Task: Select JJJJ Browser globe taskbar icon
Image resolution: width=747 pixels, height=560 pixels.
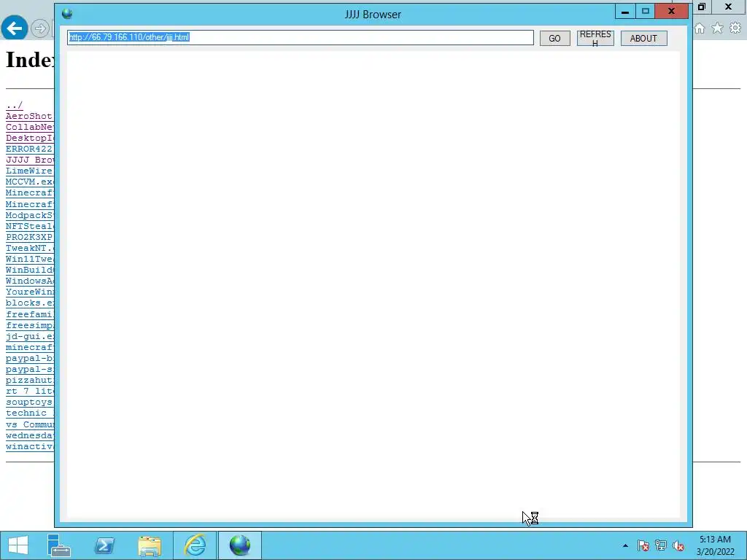Action: tap(240, 545)
